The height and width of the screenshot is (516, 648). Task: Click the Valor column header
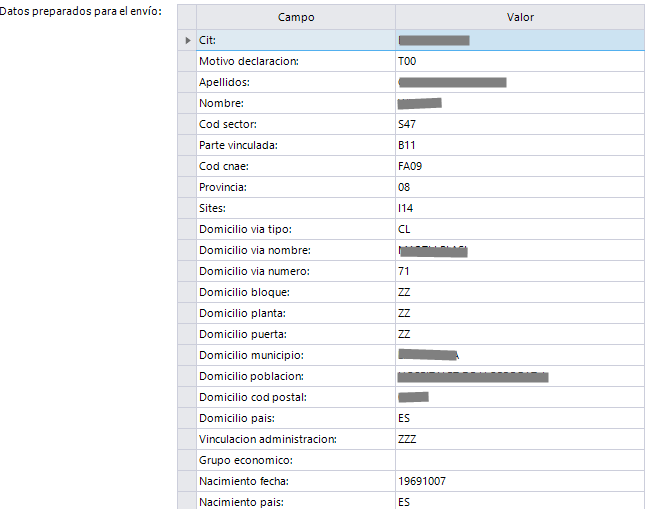tap(520, 17)
